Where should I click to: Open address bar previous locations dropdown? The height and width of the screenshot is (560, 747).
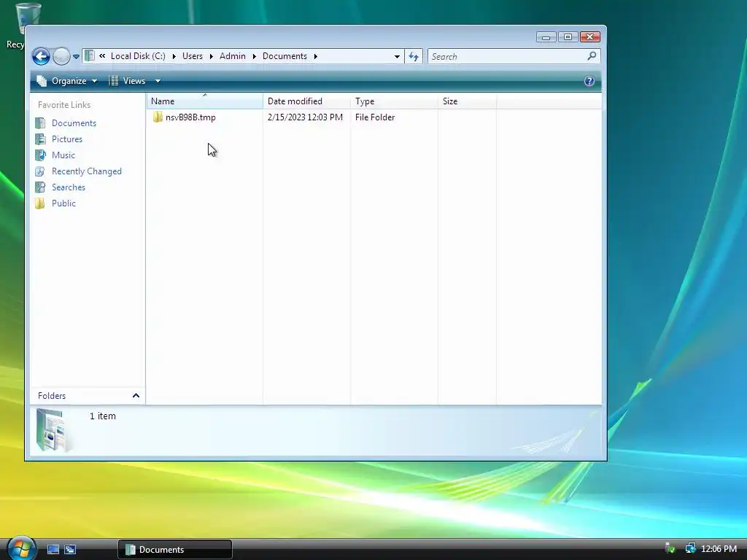397,56
